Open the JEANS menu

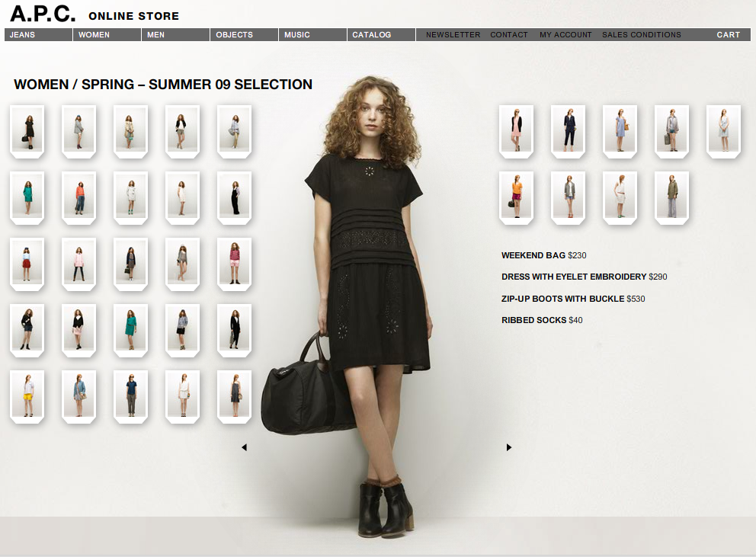click(38, 35)
